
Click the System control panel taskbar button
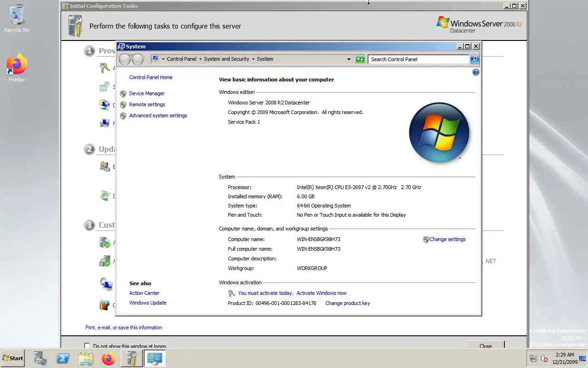(x=155, y=358)
